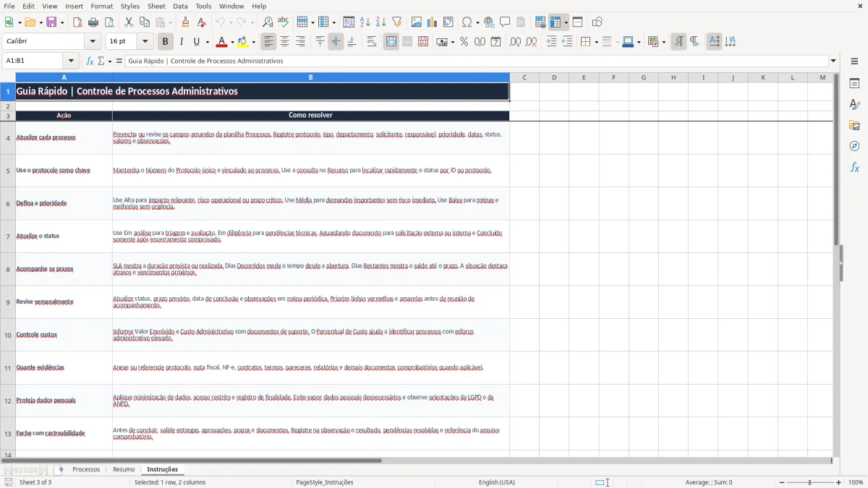This screenshot has width=868, height=488.
Task: Toggle Bold formatting
Action: click(166, 42)
